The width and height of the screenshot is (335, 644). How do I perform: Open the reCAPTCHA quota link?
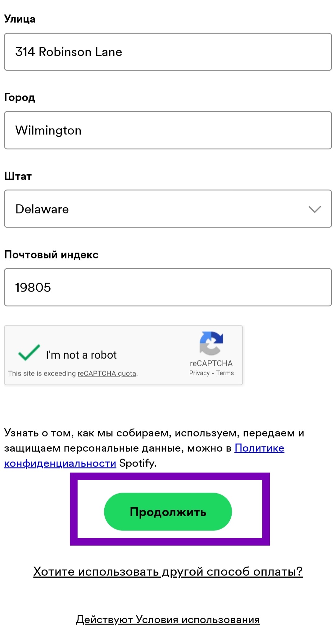pos(106,373)
